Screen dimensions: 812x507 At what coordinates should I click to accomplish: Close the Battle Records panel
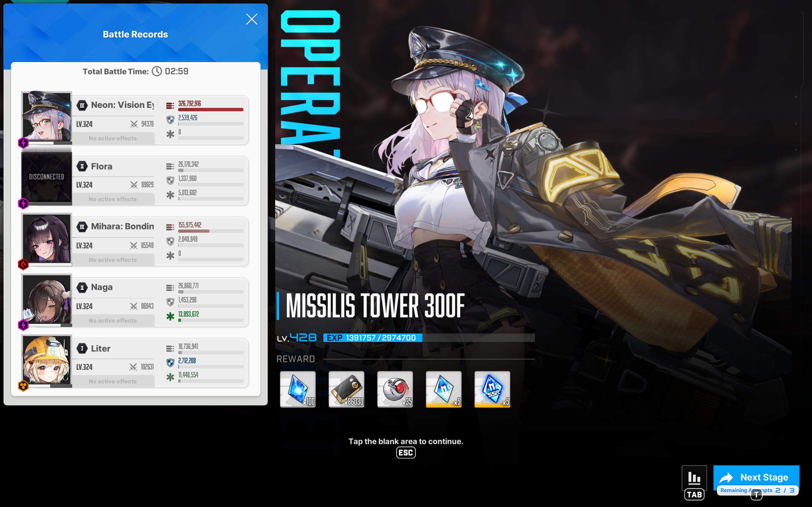point(252,19)
